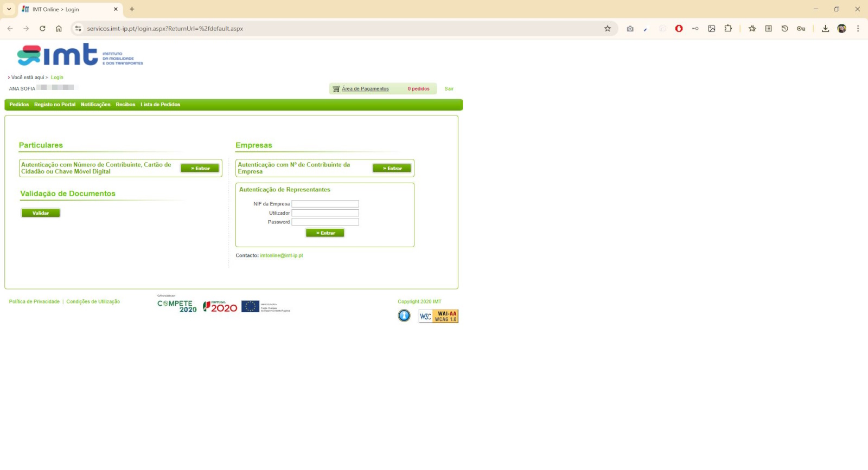Open the Chrome three-dot menu
The height and width of the screenshot is (470, 868).
(x=858, y=29)
